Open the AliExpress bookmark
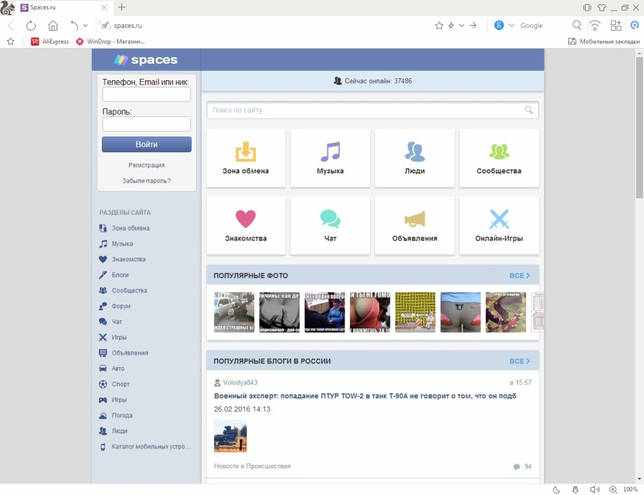Screen dimensions: 644x495 [x=50, y=41]
